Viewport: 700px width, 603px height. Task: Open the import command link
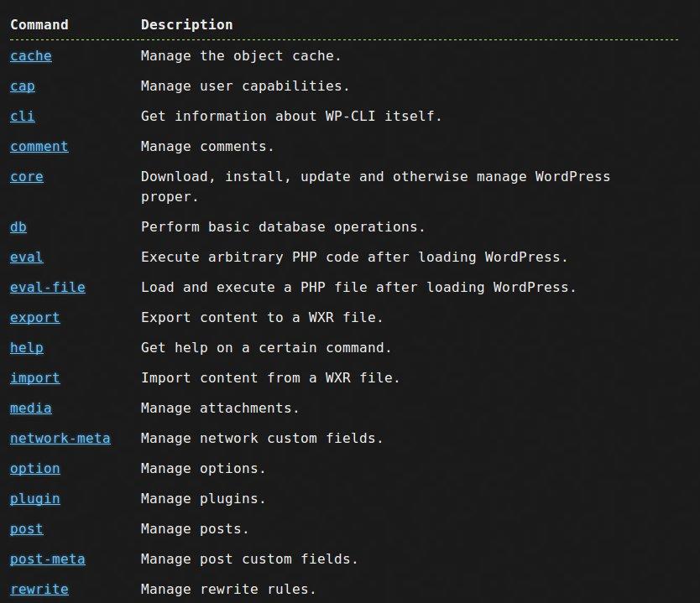34,377
